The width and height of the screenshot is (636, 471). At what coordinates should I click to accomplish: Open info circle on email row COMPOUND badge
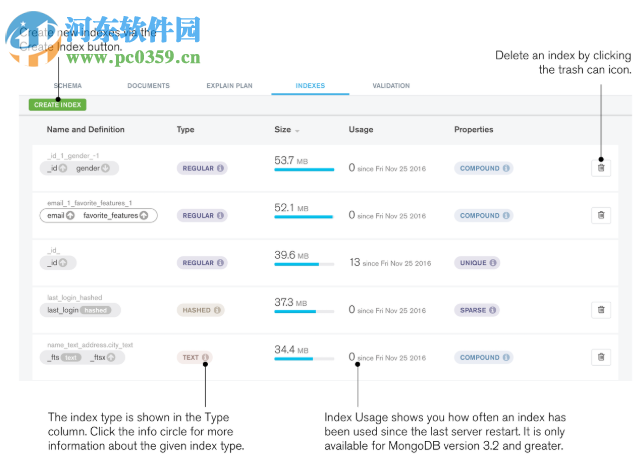pos(506,215)
